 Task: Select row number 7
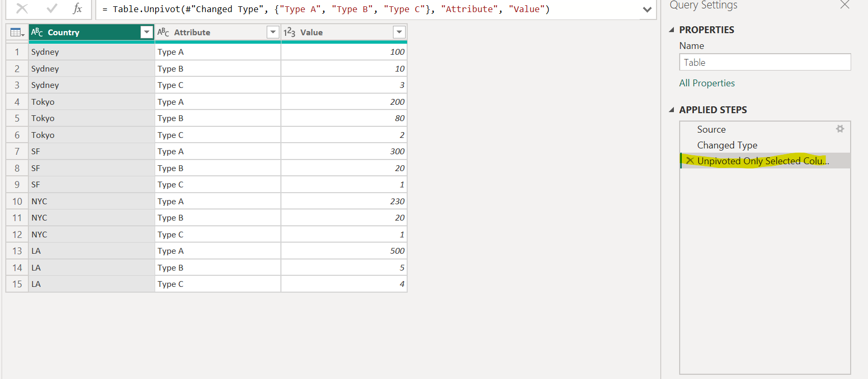point(17,151)
